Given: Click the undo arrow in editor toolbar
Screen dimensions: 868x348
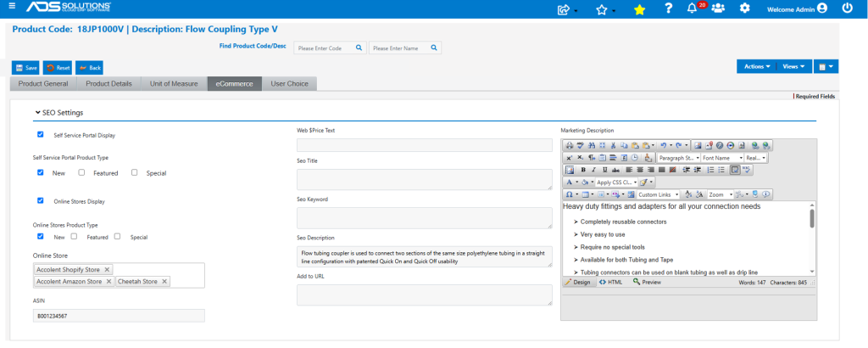Looking at the screenshot, I should click(x=663, y=145).
